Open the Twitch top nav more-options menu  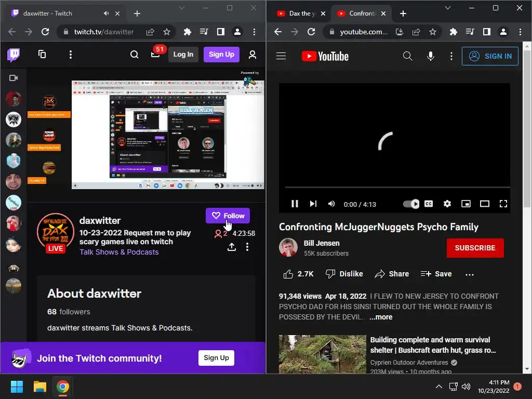click(71, 55)
